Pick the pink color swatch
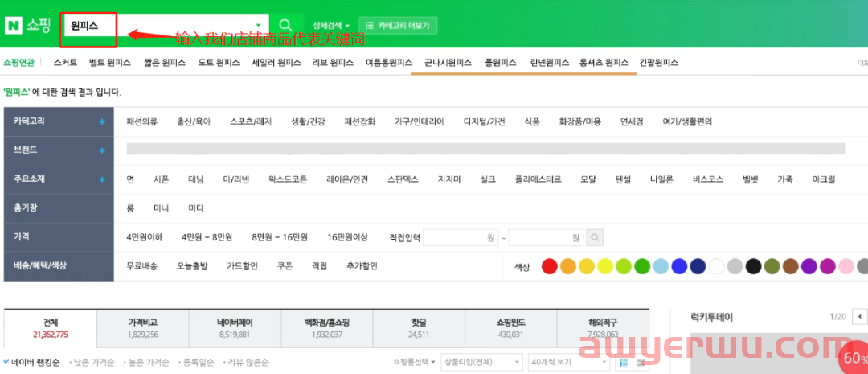This screenshot has width=868, height=374. pos(846,266)
